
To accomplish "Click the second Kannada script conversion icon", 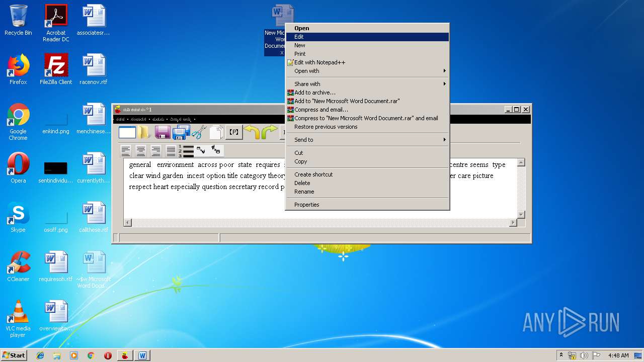I will click(x=216, y=149).
